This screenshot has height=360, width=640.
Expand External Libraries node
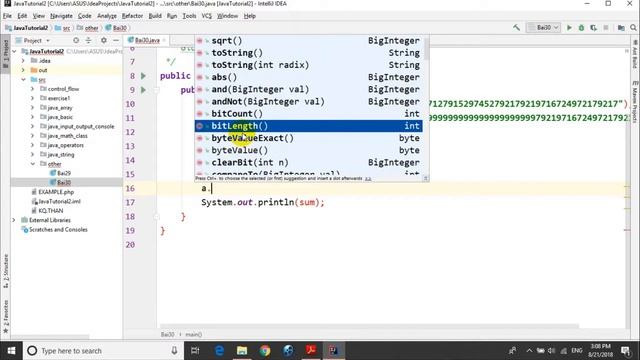coord(14,220)
